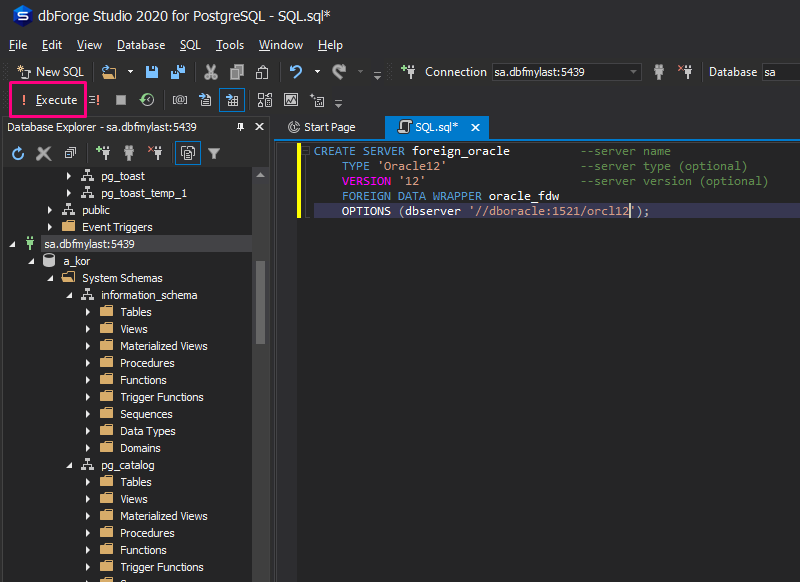Toggle results-as-grid mode icon
Viewport: 800px width, 582px height.
click(x=232, y=100)
